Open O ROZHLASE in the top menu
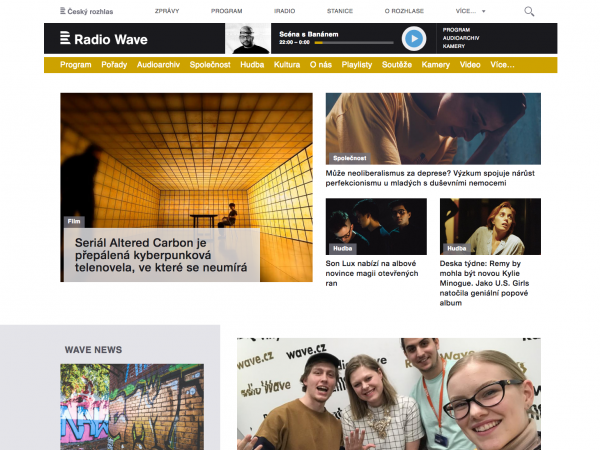Screen dimensions: 600x450 (404, 11)
